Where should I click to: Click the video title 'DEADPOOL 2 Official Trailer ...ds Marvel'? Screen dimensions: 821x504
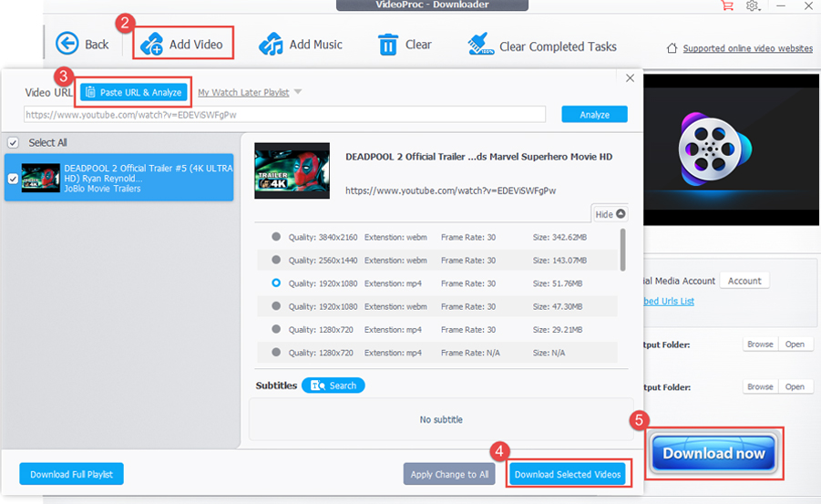click(478, 157)
